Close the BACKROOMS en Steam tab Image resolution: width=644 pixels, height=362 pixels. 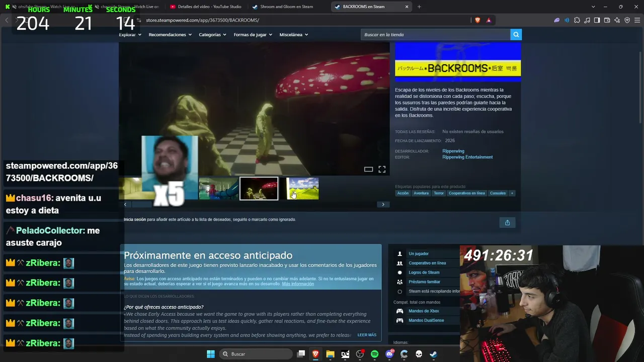(407, 7)
